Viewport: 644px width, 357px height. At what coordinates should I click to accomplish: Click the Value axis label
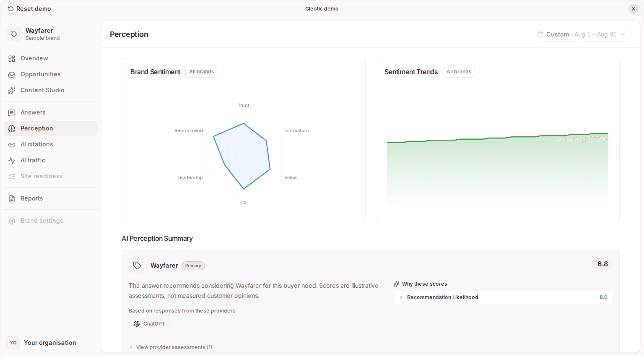(x=291, y=178)
